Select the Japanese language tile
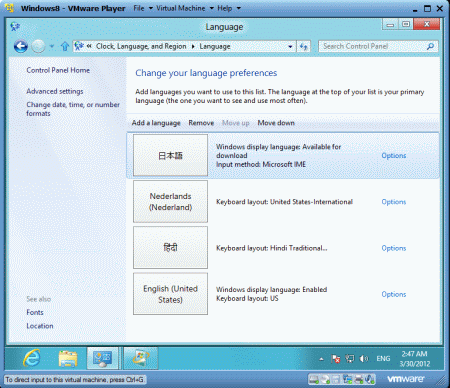 pyautogui.click(x=170, y=155)
